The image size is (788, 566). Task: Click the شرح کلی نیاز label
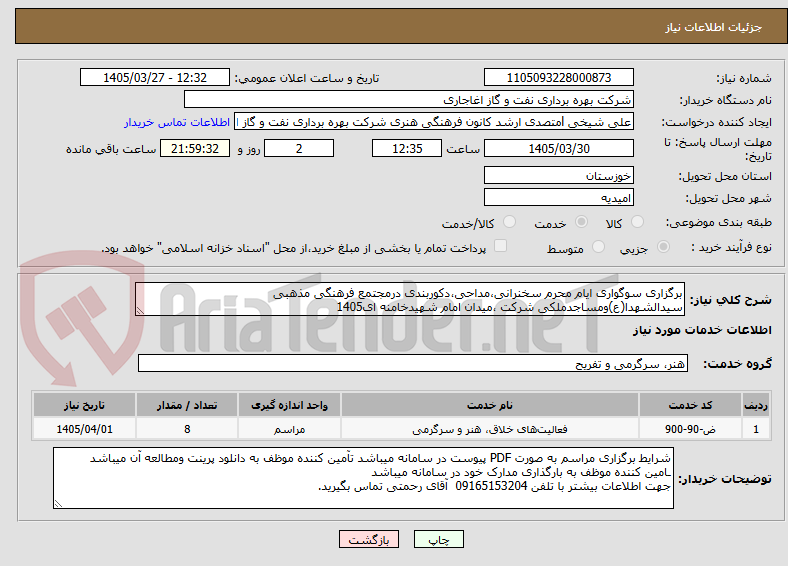[731, 300]
